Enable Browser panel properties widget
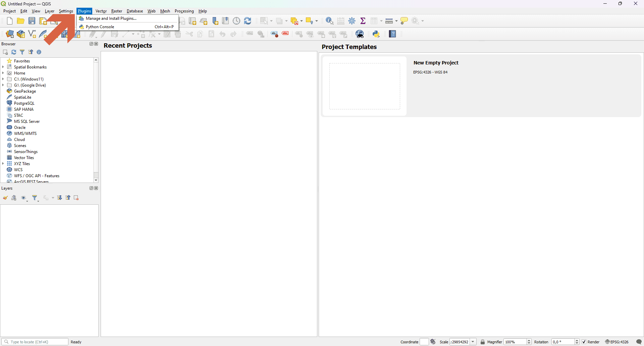Screen dimensions: 644x346 (39, 52)
